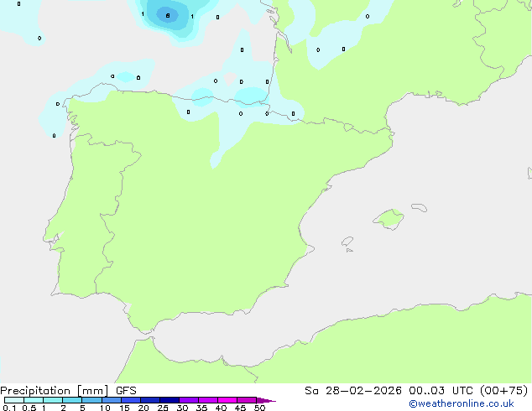Click the 30–35 mm purple legend swatch
Image resolution: width=532 pixels, height=411 pixels.
[x=188, y=400]
